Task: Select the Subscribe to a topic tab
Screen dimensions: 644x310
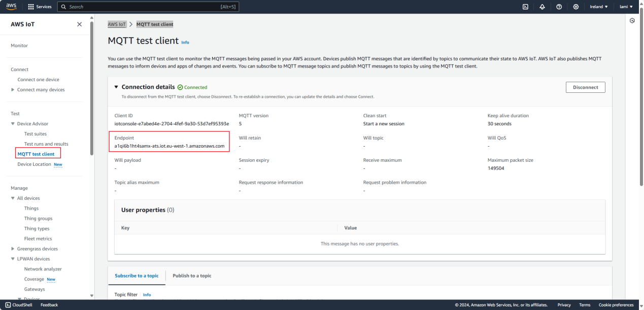Action: pos(137,276)
